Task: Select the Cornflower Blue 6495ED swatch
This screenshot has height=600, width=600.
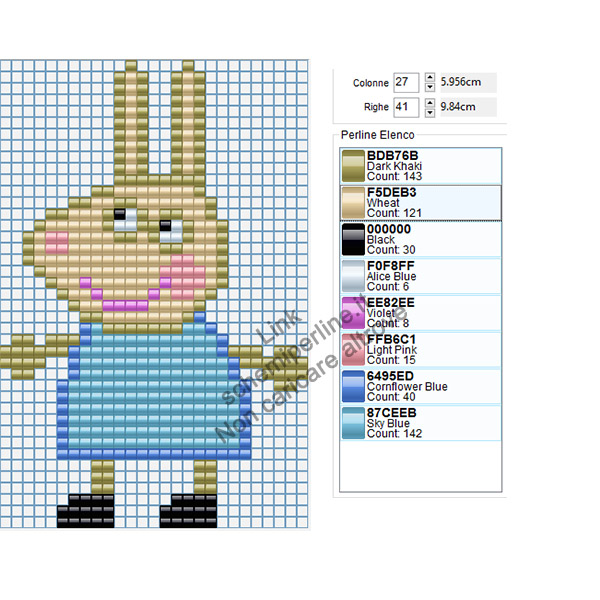Action: click(x=353, y=386)
